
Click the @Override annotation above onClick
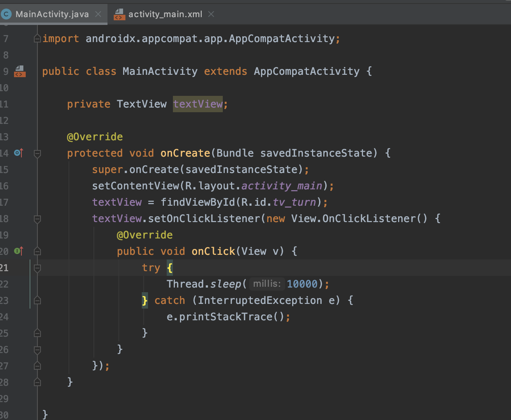pos(144,235)
